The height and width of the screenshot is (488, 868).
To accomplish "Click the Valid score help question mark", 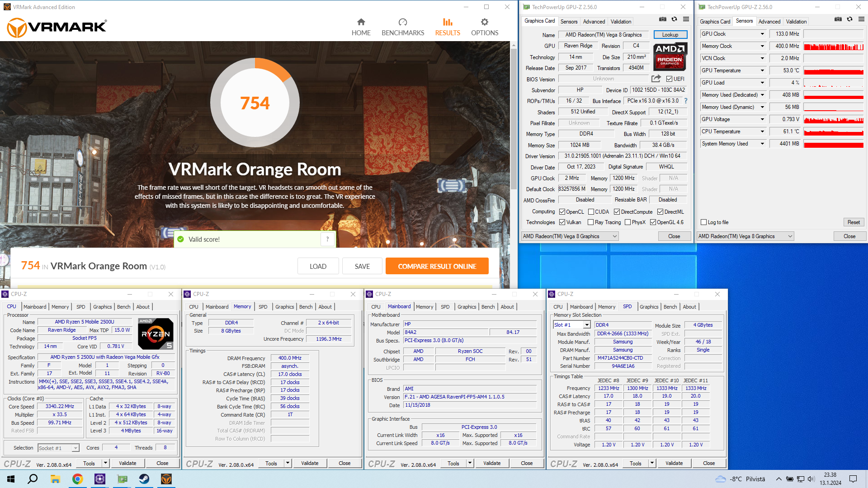I will coord(328,239).
